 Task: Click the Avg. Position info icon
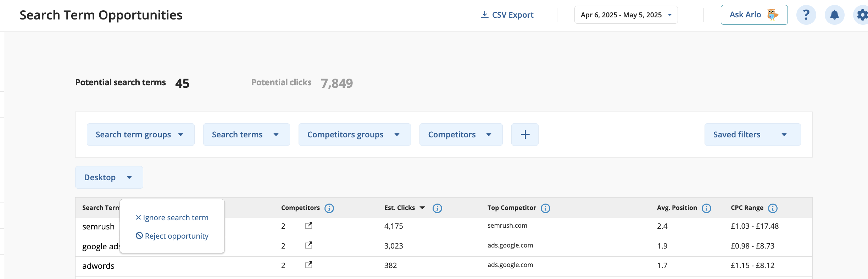tap(706, 208)
